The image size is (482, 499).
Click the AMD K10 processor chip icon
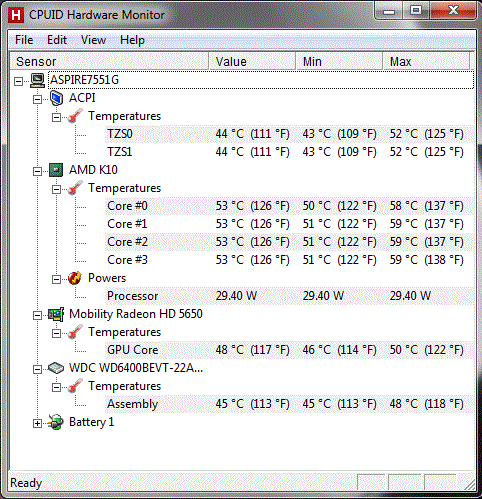[56, 170]
